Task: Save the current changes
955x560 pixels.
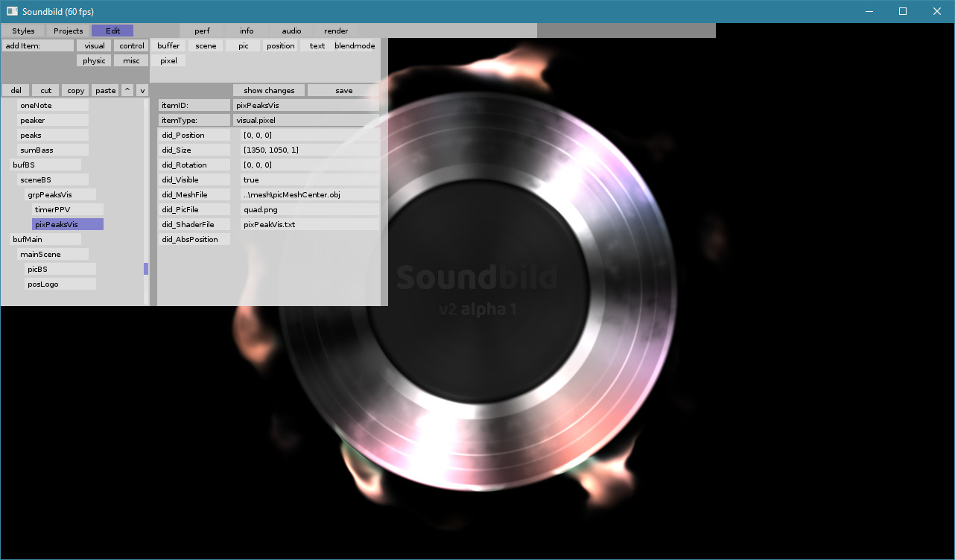Action: [343, 90]
